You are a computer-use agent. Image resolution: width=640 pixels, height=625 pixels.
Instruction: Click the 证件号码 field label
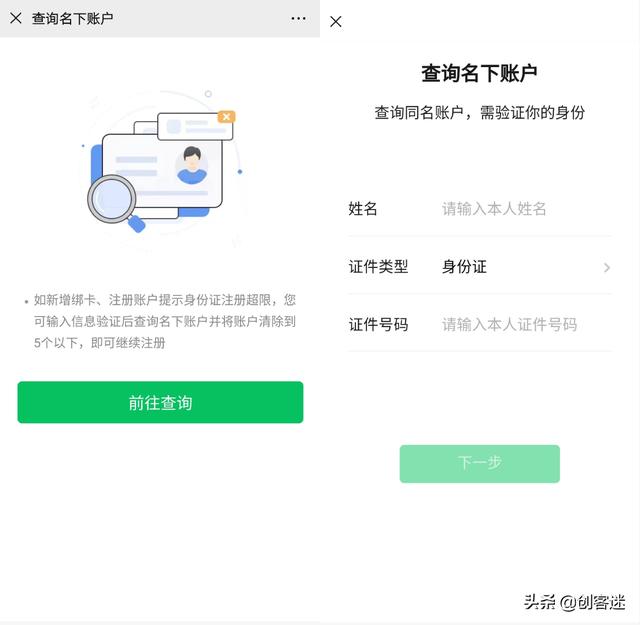[x=378, y=325]
